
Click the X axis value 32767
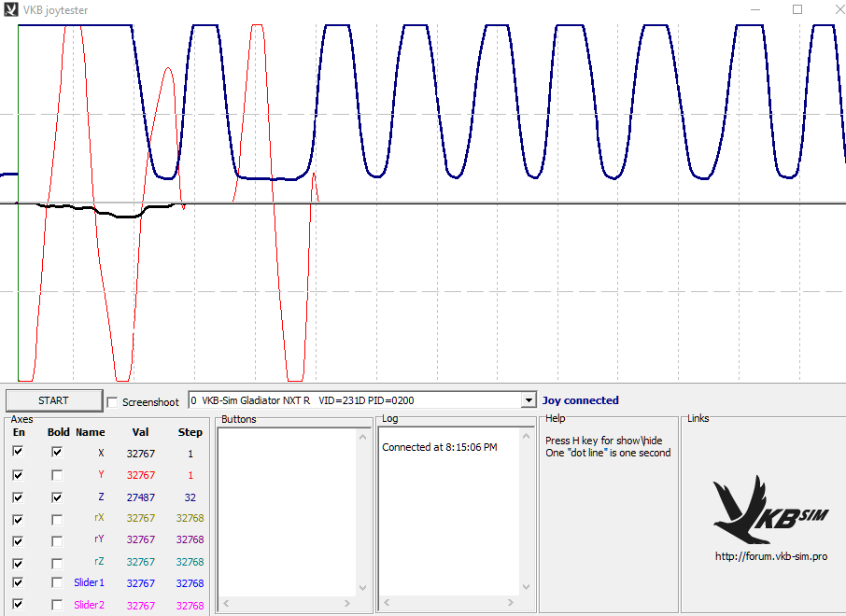141,454
